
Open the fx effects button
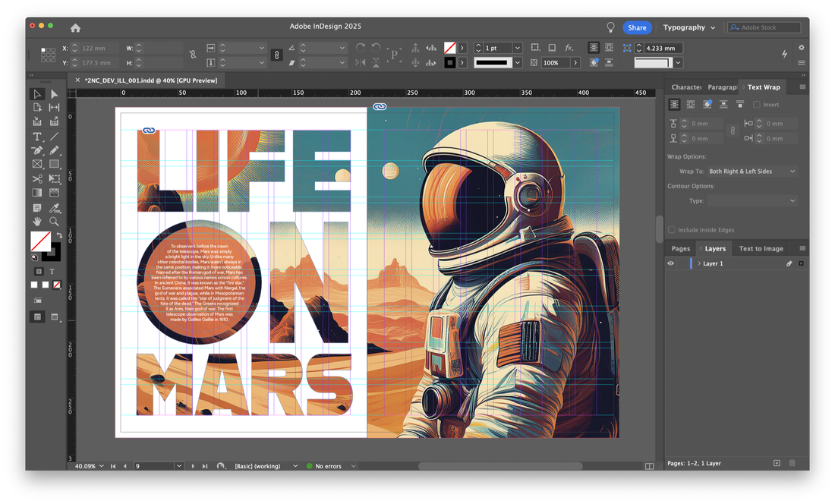(x=569, y=48)
